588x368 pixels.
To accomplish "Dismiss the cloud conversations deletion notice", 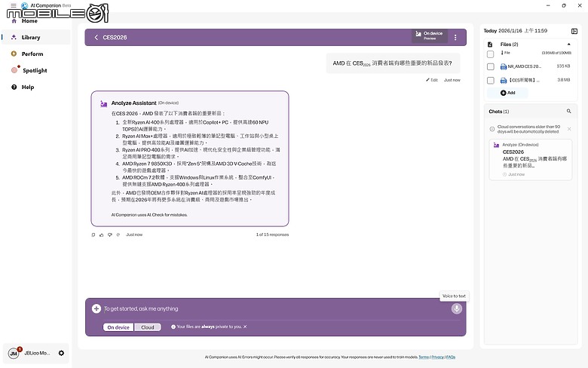I will click(x=569, y=129).
